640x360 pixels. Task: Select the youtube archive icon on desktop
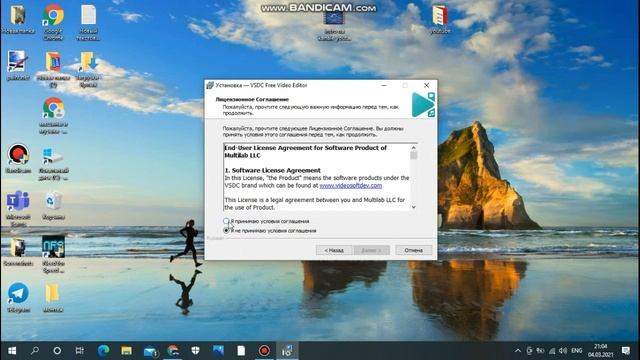coord(440,20)
